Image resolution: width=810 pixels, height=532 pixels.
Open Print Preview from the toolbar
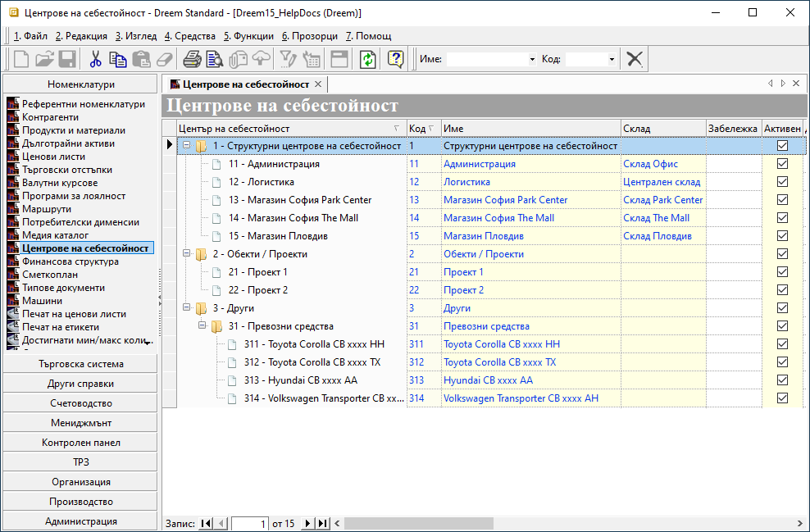(x=215, y=59)
